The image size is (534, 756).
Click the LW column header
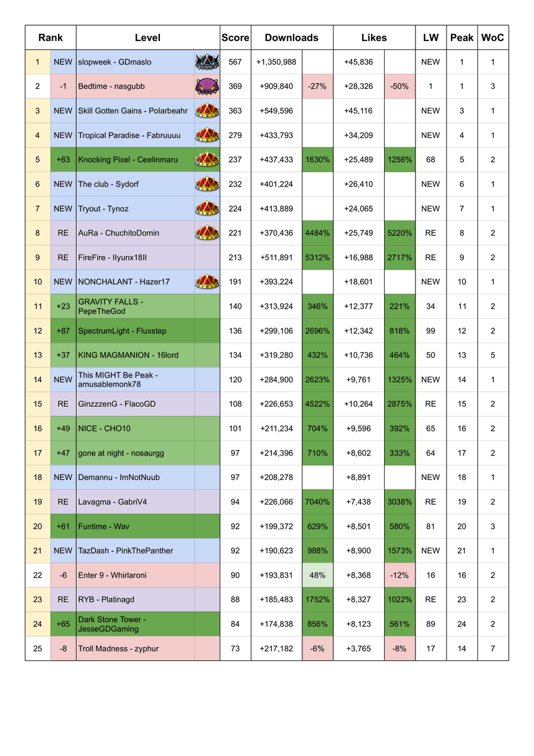point(431,38)
